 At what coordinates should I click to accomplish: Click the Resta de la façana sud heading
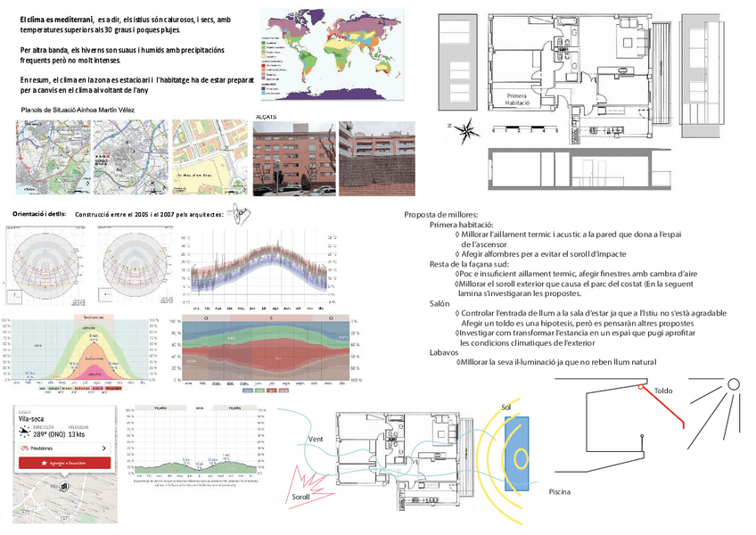469,264
